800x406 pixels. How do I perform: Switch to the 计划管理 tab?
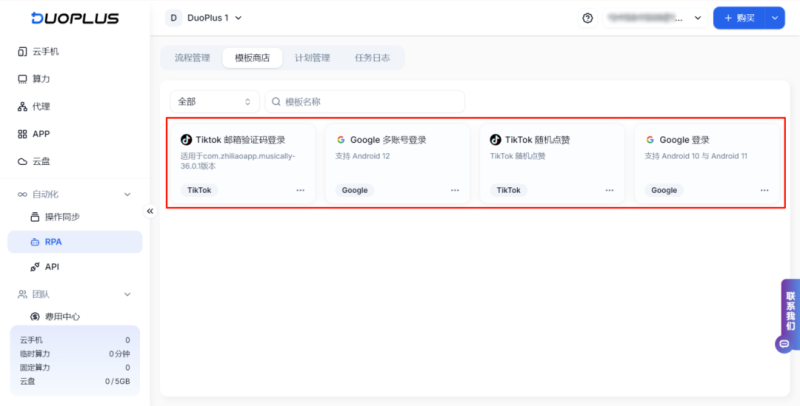click(x=312, y=58)
